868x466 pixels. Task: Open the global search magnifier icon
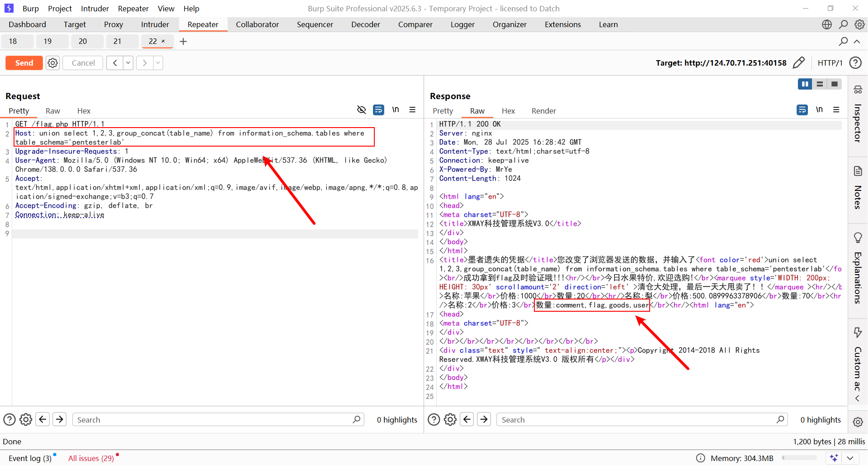[843, 24]
